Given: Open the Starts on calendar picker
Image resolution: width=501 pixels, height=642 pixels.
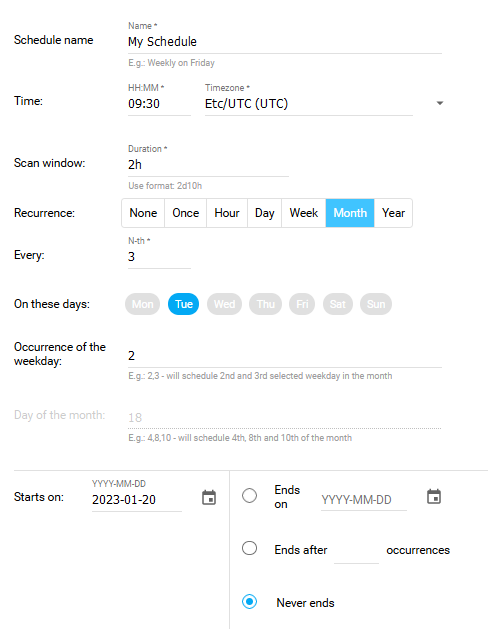Looking at the screenshot, I should click(x=209, y=497).
